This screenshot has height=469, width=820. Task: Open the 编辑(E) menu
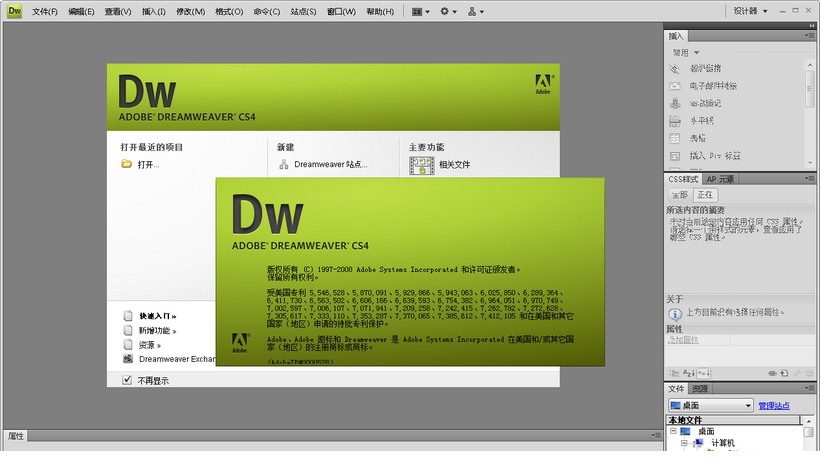(x=81, y=12)
